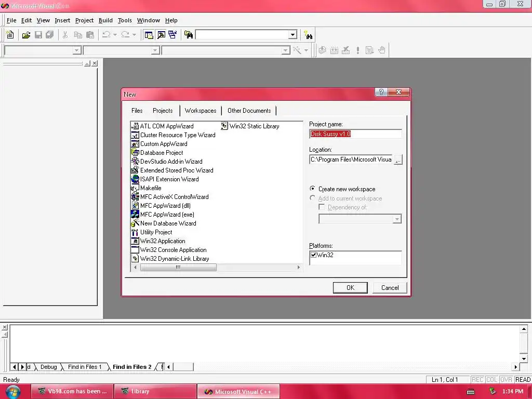
Task: Click the Undo toolbar icon
Action: [106, 35]
